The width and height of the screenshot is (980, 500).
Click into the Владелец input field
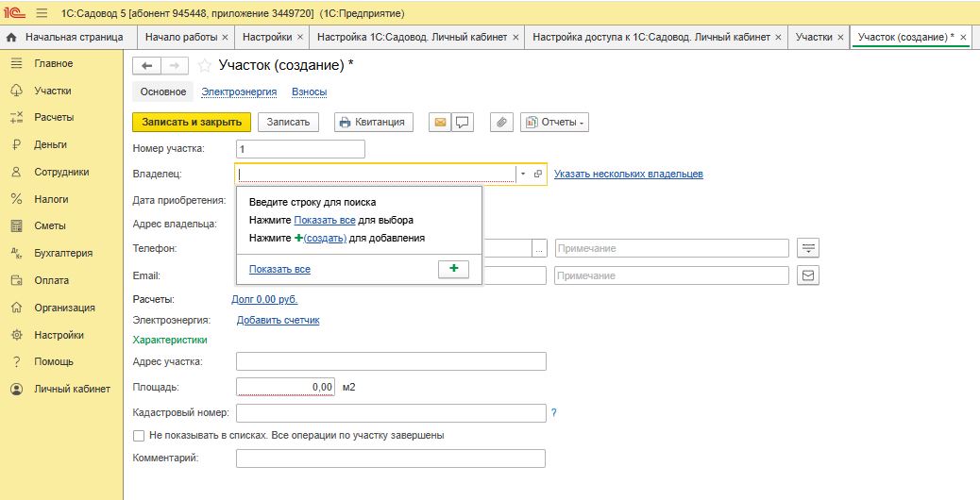click(x=375, y=175)
